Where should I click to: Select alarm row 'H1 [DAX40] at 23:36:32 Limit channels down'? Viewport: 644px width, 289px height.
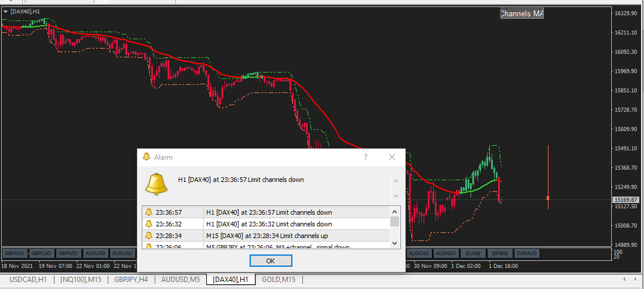pyautogui.click(x=266, y=224)
